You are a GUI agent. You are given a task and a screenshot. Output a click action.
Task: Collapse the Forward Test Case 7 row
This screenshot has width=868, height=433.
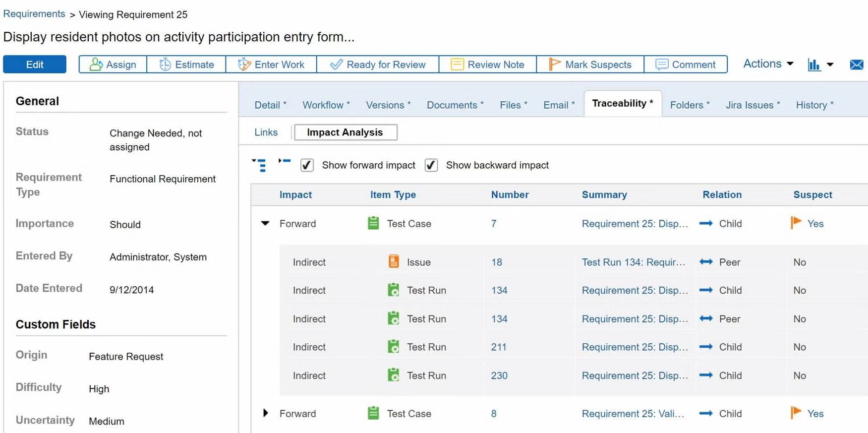265,223
